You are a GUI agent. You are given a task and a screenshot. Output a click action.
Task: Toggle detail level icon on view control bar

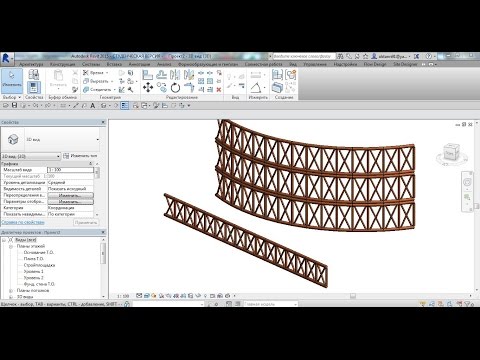(x=139, y=296)
